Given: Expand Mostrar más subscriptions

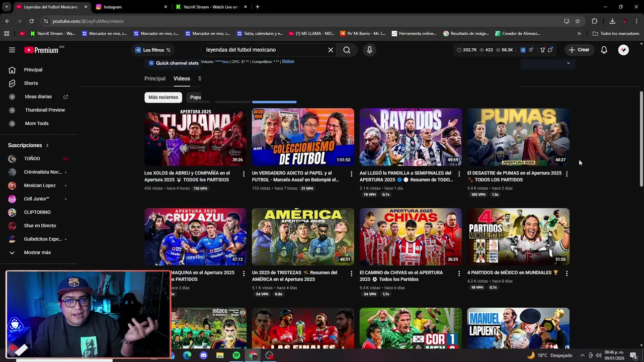Looking at the screenshot, I should pos(38,252).
